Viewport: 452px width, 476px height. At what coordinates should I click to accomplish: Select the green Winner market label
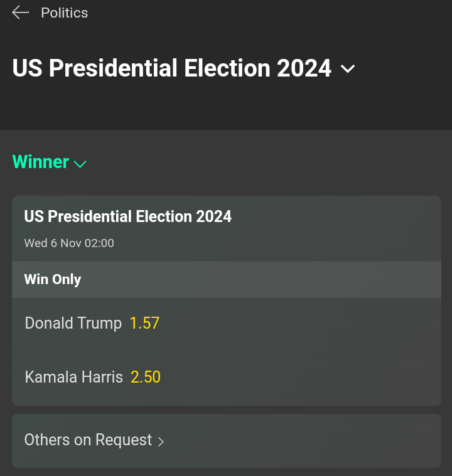[41, 162]
